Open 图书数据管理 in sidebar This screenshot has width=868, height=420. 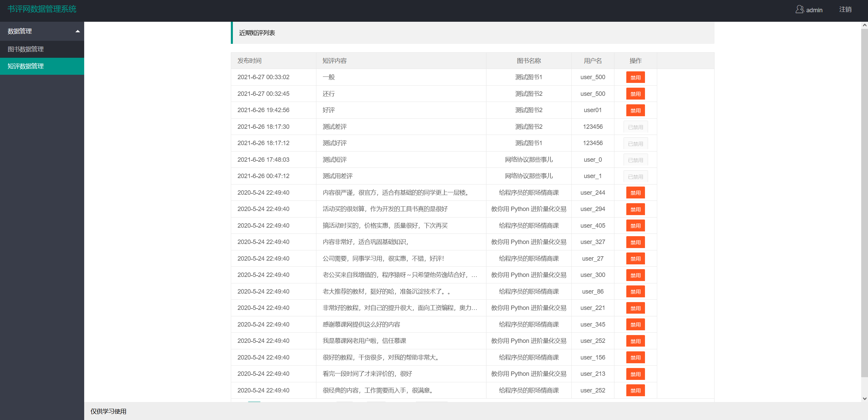point(42,49)
